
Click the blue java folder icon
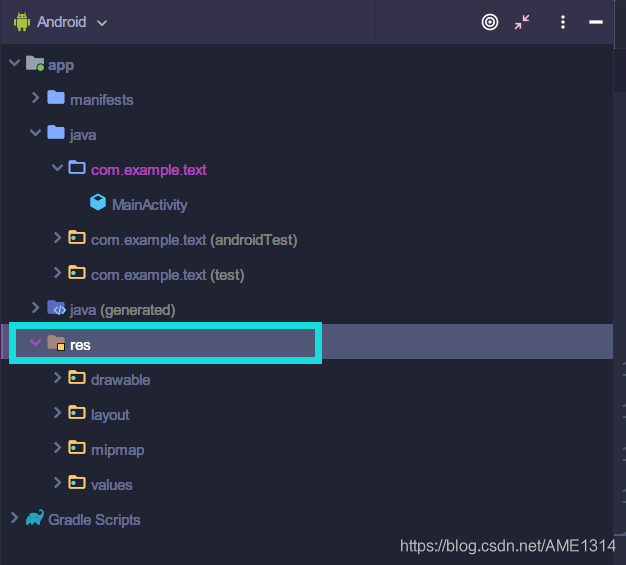click(x=56, y=132)
